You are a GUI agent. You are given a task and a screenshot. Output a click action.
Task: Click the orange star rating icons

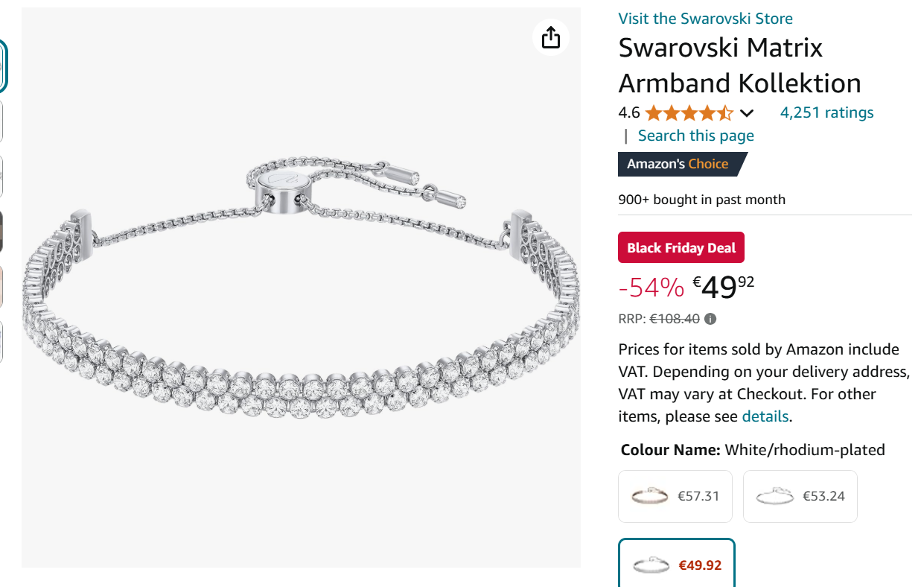[x=689, y=113]
